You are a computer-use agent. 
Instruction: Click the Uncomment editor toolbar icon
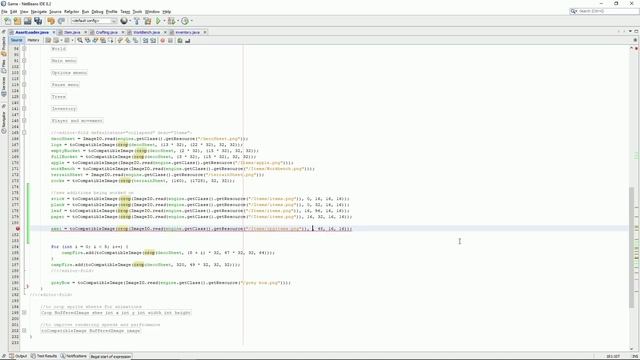click(x=188, y=40)
